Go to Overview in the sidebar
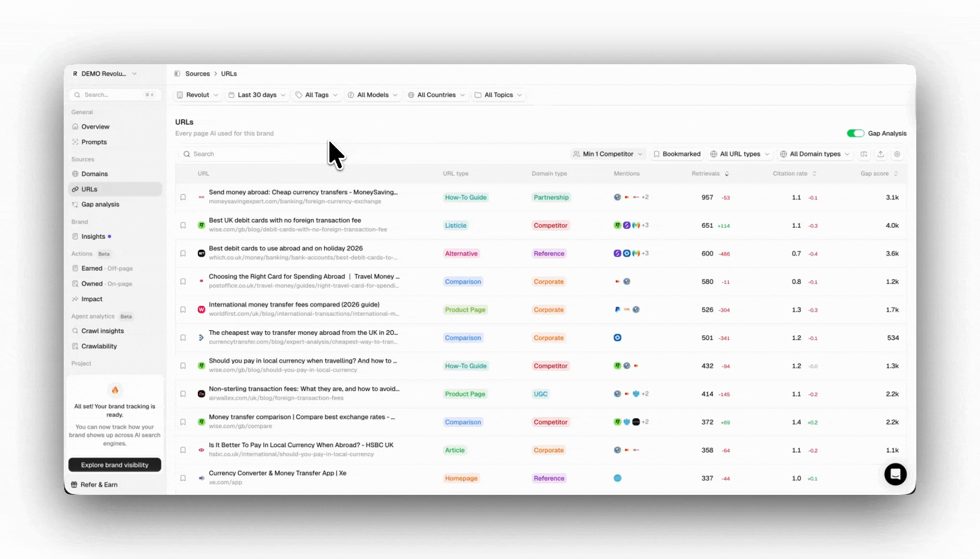 [95, 127]
